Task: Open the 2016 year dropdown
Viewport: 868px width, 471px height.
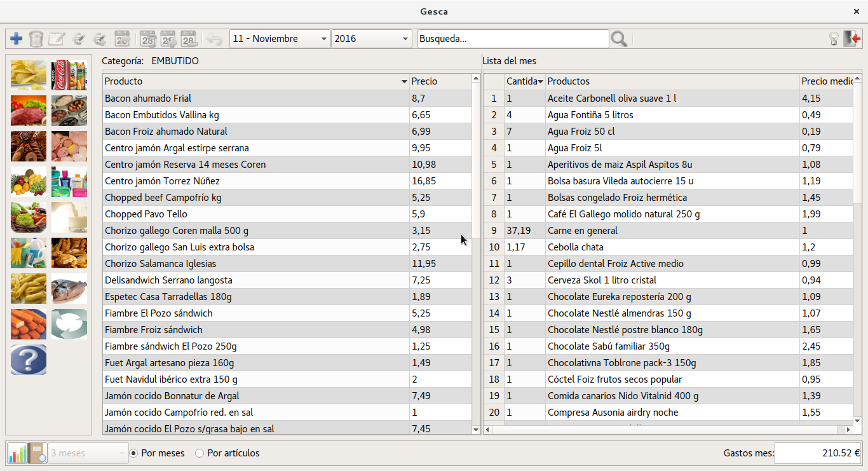Action: (x=372, y=39)
